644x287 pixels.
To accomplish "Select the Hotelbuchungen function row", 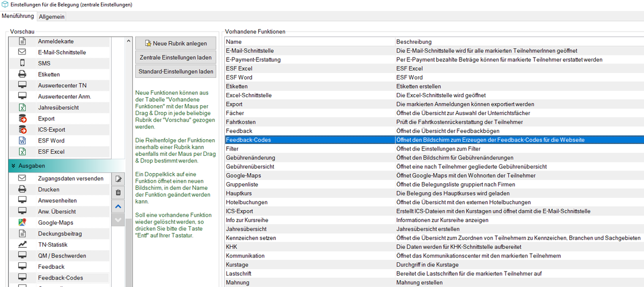I will pos(434,202).
